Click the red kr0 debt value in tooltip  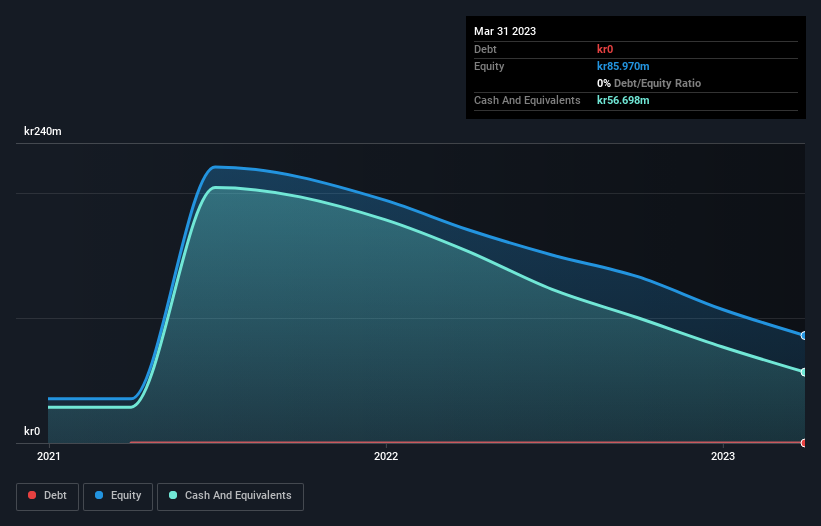pyautogui.click(x=605, y=49)
